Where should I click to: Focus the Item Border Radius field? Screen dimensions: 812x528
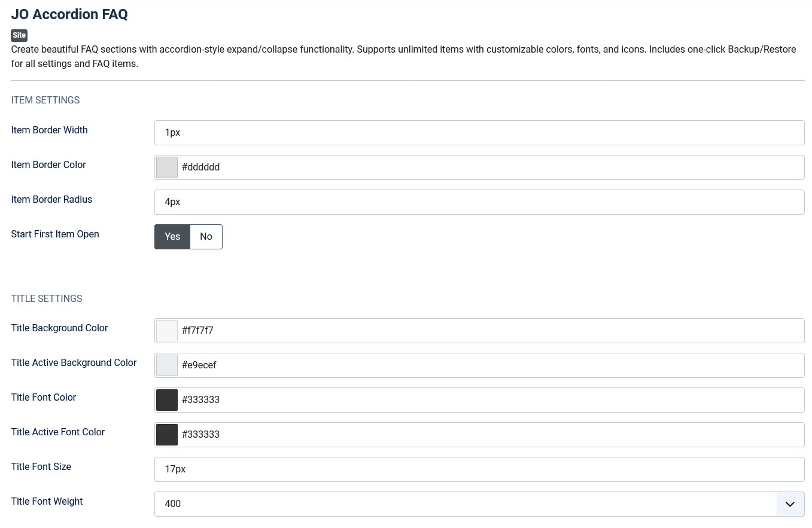pyautogui.click(x=479, y=202)
